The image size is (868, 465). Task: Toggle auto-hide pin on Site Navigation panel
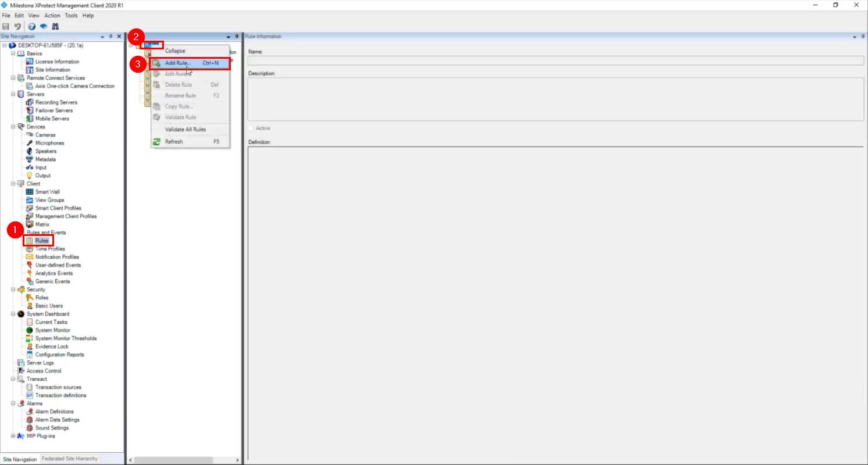[110, 35]
